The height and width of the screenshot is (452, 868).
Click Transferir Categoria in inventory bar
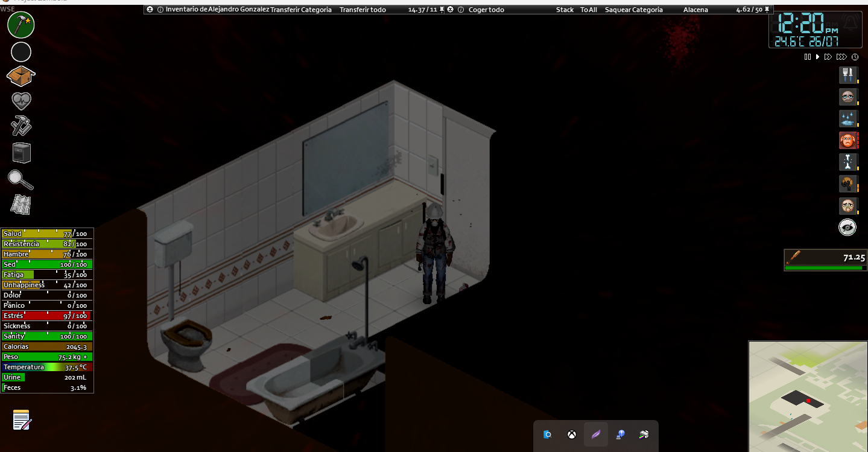(301, 10)
